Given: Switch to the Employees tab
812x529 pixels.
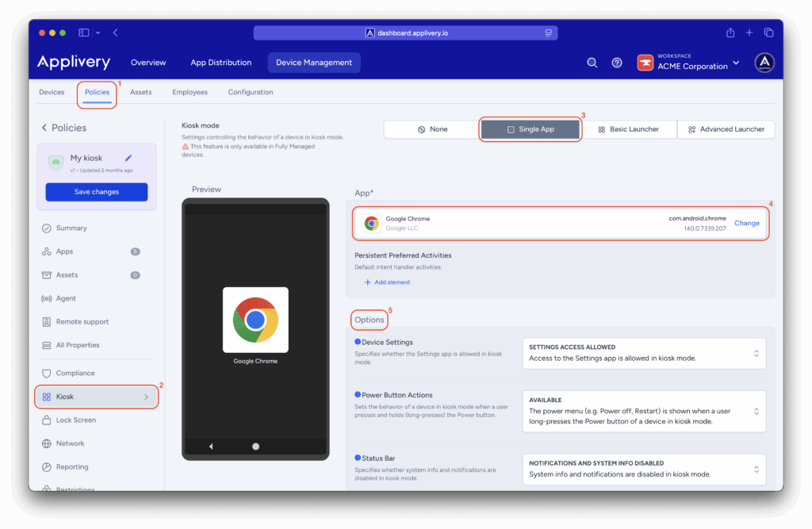Looking at the screenshot, I should point(190,92).
